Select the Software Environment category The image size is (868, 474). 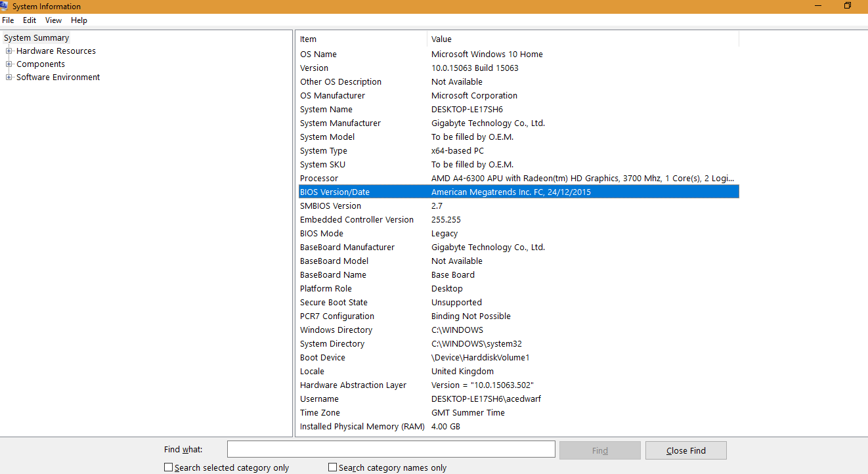pyautogui.click(x=58, y=77)
